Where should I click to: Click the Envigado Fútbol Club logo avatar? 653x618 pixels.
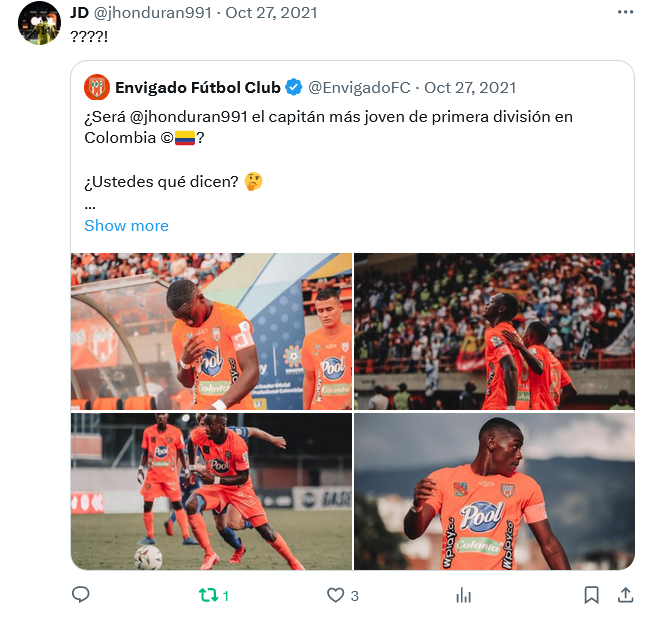97,87
